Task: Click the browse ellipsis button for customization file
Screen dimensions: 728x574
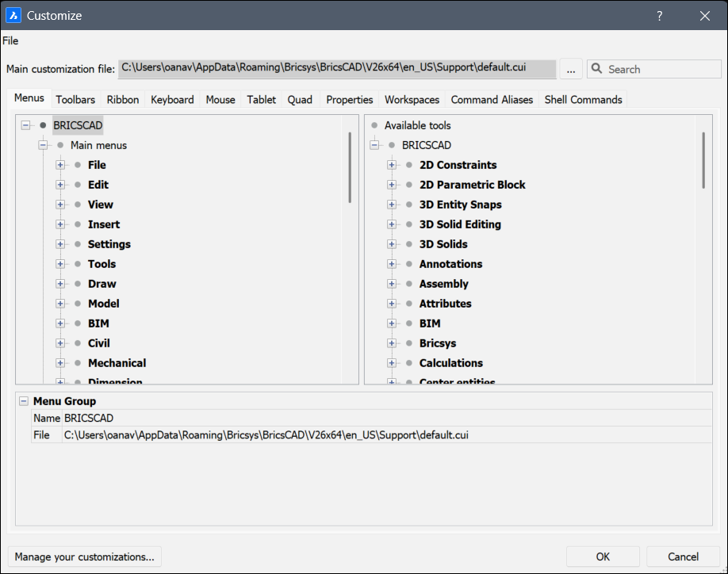Action: point(571,69)
